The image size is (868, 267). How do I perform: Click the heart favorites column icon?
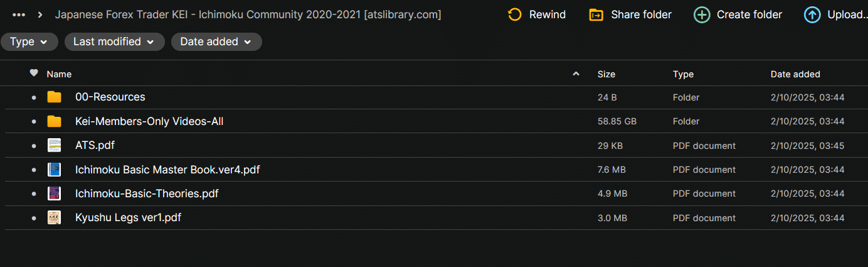point(34,74)
